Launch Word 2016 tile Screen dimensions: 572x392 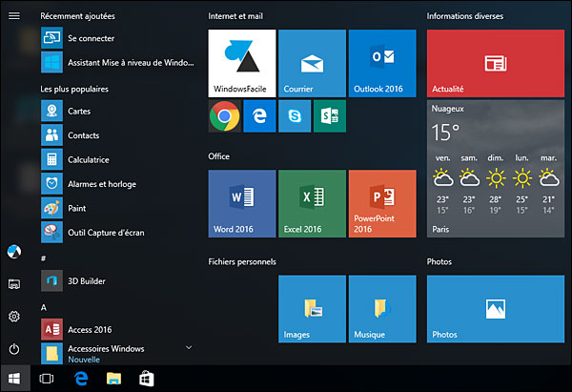(x=242, y=204)
